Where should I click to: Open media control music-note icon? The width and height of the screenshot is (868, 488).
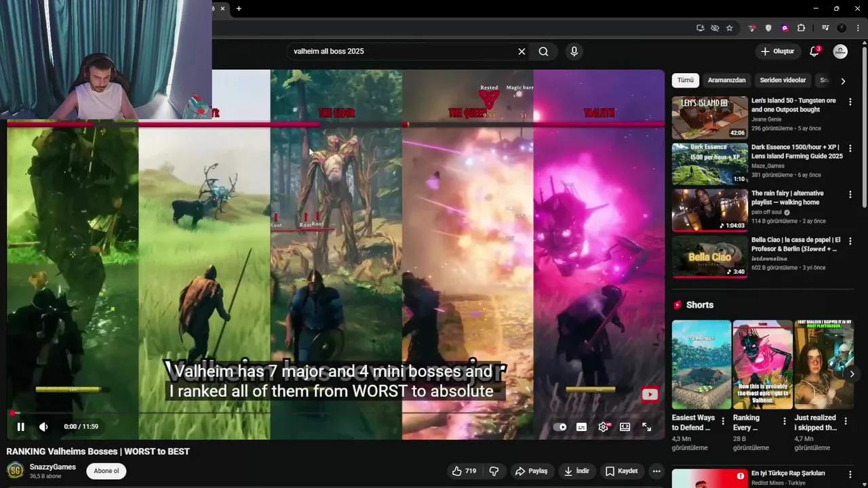click(x=825, y=28)
